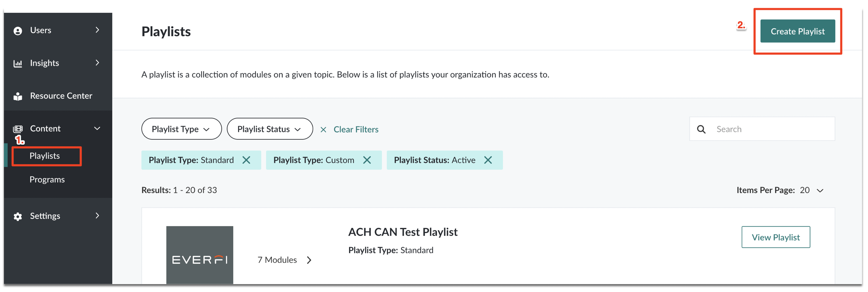Click the Content film icon
This screenshot has height=292, width=868.
coord(18,129)
